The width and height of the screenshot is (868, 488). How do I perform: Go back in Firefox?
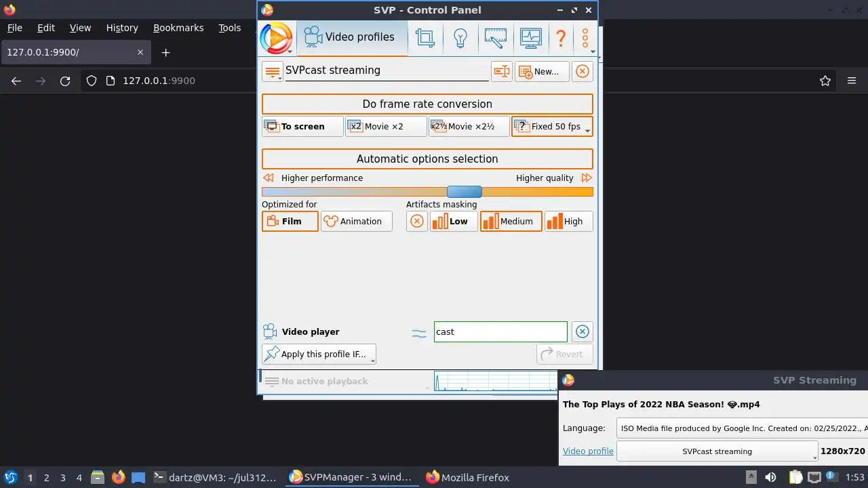pos(16,81)
